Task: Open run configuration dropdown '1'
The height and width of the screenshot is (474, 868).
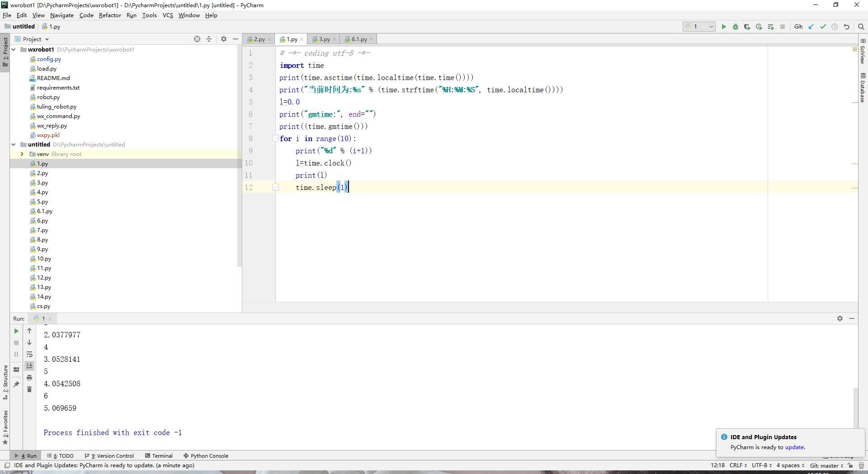Action: 699,27
